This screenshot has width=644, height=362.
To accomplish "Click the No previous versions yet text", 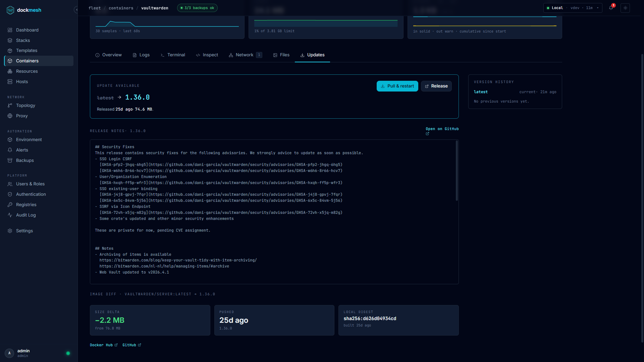I will 501,101.
